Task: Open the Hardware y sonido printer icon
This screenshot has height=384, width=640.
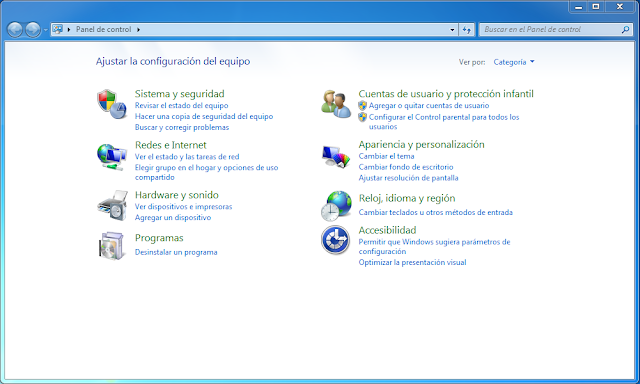Action: click(x=113, y=205)
